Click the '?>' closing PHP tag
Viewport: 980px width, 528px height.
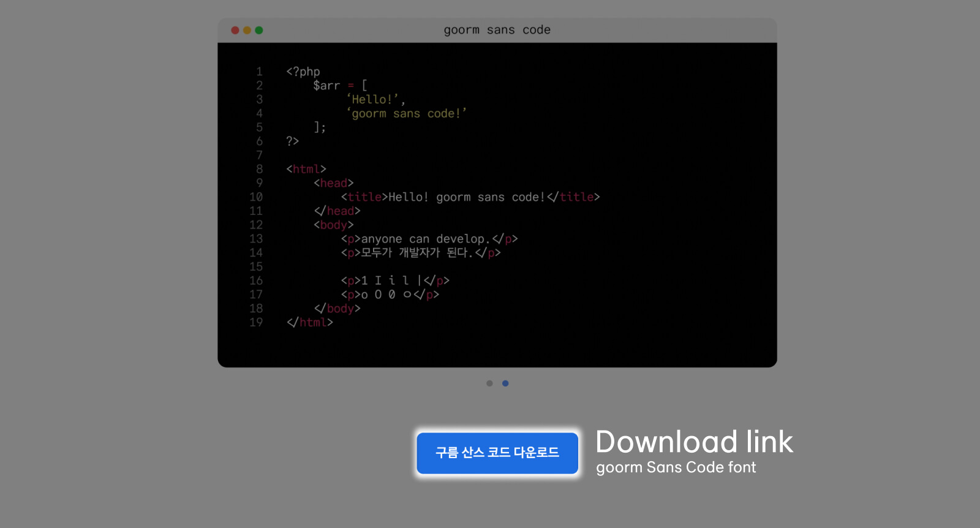(x=293, y=141)
